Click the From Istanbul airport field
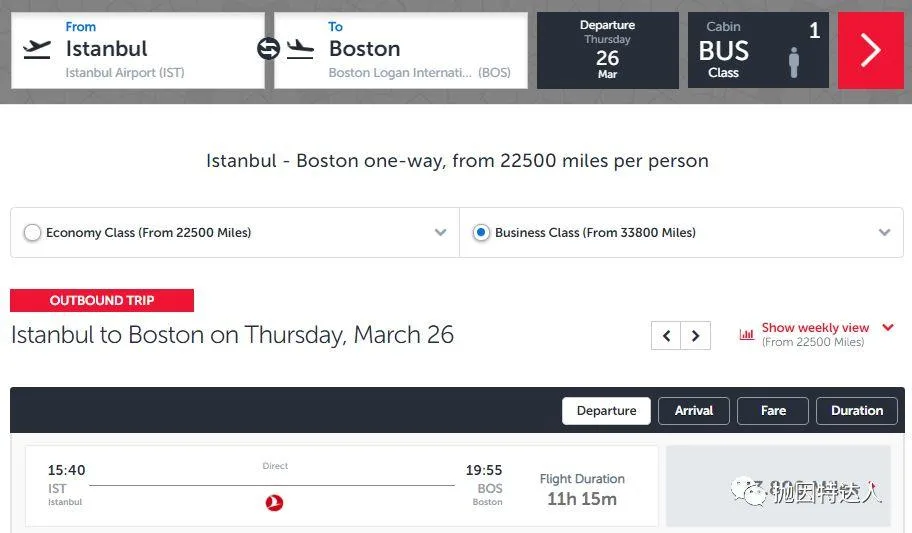Screen dimensions: 912x533 pyautogui.click(x=138, y=51)
